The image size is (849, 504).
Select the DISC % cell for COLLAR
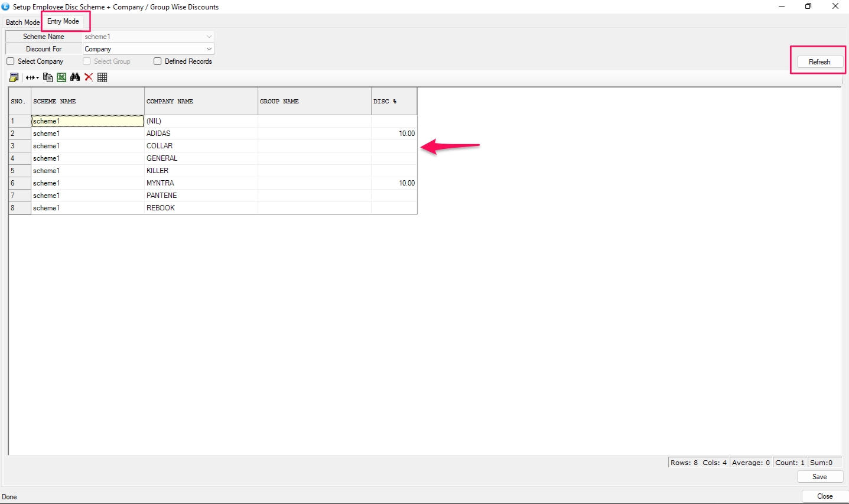point(394,146)
